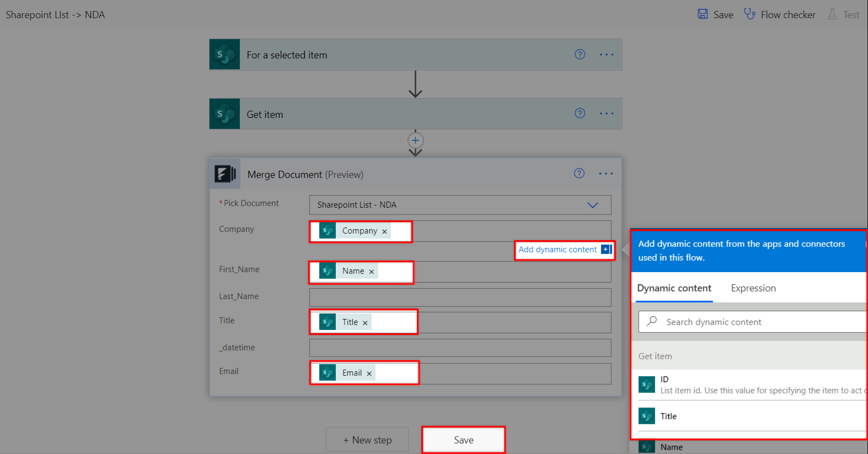Open ellipsis menu on Get item step
The height and width of the screenshot is (454, 868).
tap(606, 113)
